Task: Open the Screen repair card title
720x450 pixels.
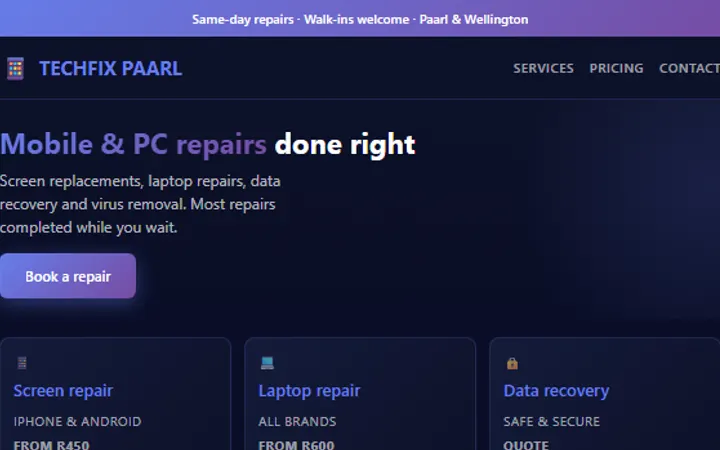Action: (63, 391)
